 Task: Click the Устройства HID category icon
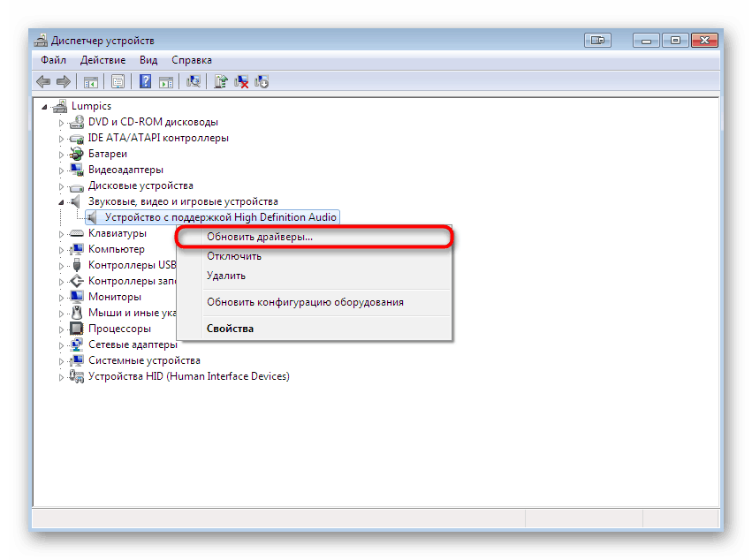click(76, 376)
